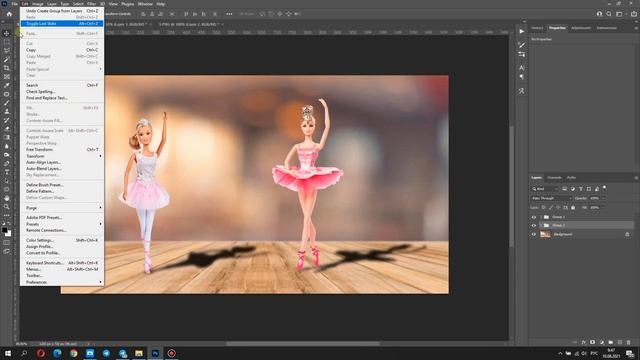Click the three-dots more options in options bar

tap(229, 14)
